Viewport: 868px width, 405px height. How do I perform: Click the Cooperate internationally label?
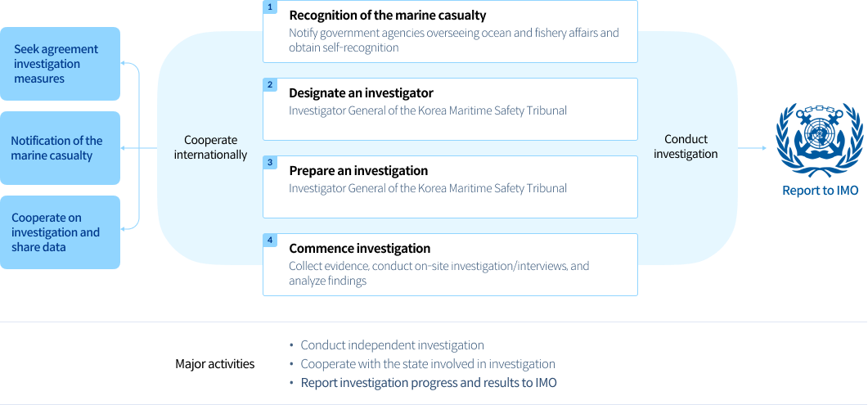coord(210,147)
